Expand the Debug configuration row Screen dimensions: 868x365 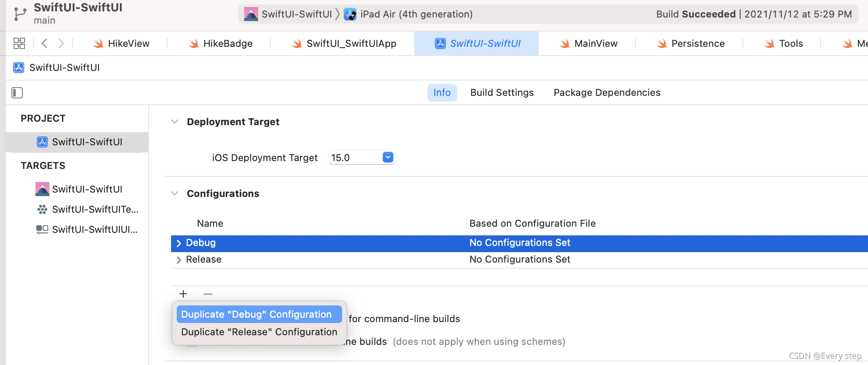click(178, 243)
